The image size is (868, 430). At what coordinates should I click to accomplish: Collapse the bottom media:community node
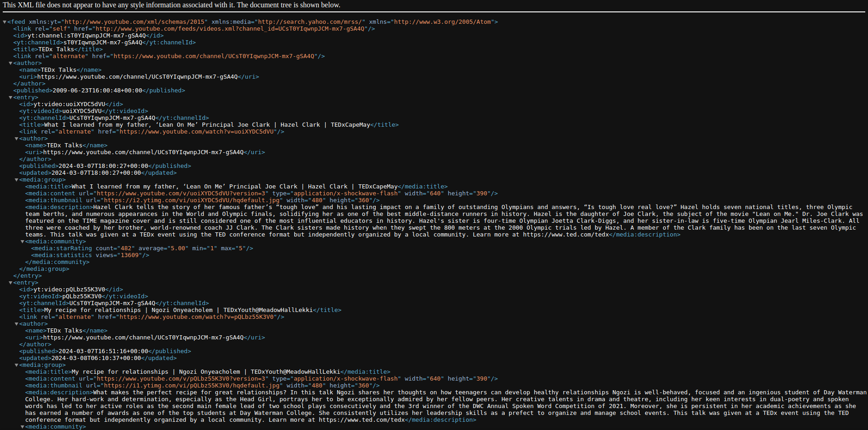click(x=22, y=427)
